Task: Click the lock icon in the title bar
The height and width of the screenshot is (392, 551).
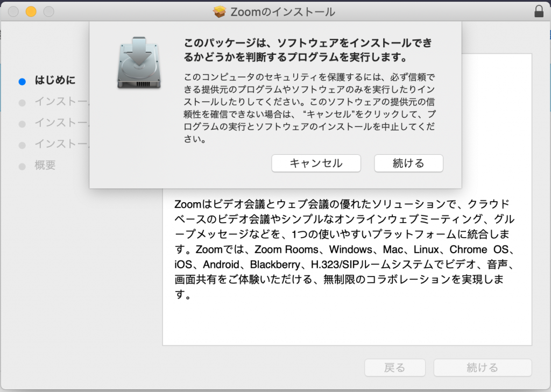Action: tap(539, 11)
